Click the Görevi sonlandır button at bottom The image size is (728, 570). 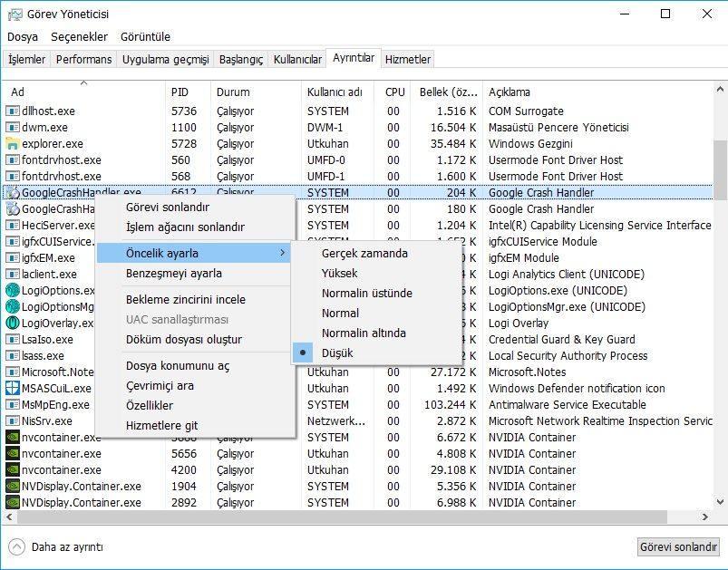click(x=678, y=546)
